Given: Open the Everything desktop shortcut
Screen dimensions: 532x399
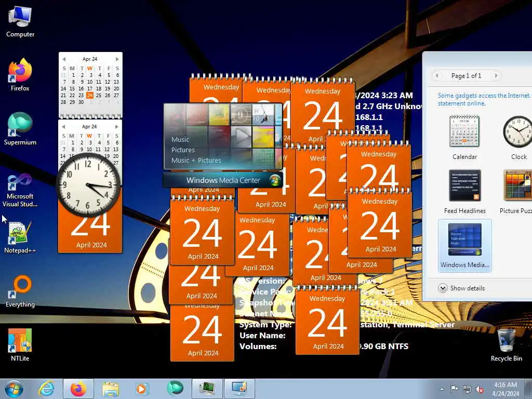Looking at the screenshot, I should [20, 291].
